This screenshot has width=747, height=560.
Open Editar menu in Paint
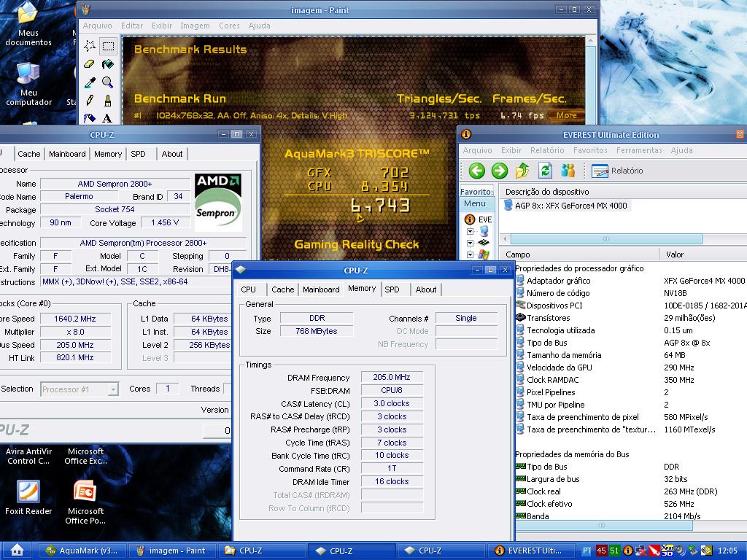131,26
